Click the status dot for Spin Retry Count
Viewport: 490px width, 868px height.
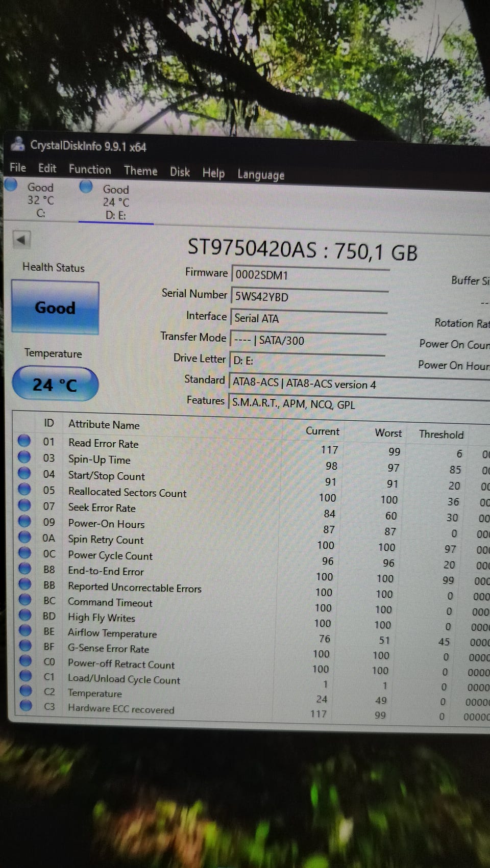click(24, 537)
